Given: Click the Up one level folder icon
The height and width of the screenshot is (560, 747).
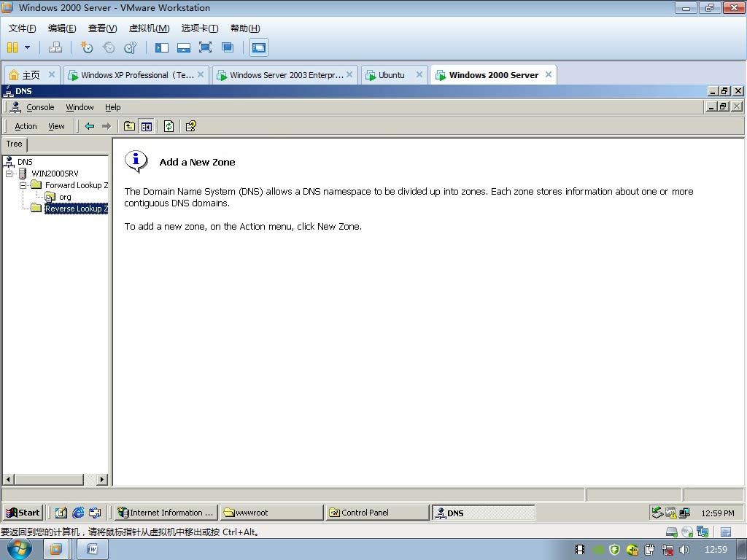Looking at the screenshot, I should pos(129,126).
